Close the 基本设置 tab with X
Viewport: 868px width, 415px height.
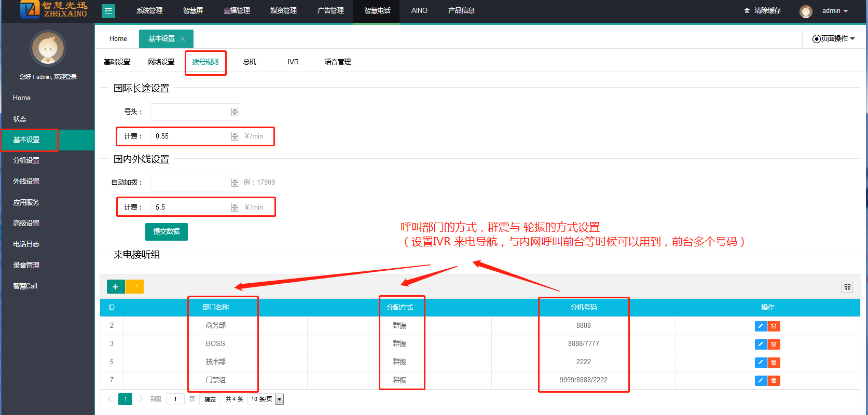click(x=183, y=39)
